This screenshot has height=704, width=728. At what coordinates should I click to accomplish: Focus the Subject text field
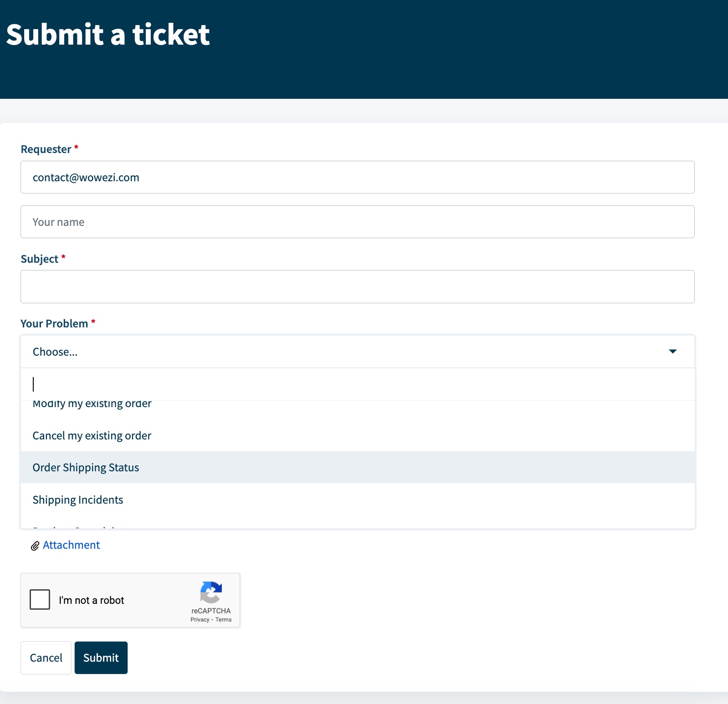[358, 287]
